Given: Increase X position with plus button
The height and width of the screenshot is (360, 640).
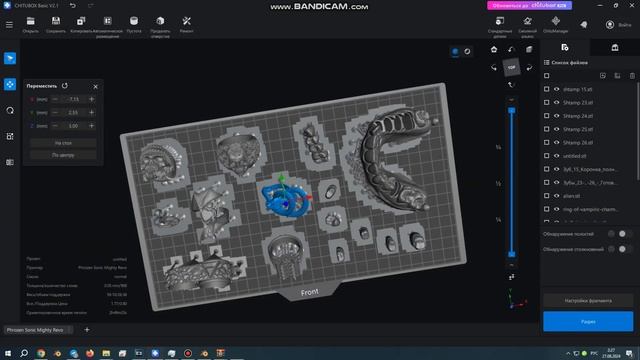Looking at the screenshot, I should (91, 99).
